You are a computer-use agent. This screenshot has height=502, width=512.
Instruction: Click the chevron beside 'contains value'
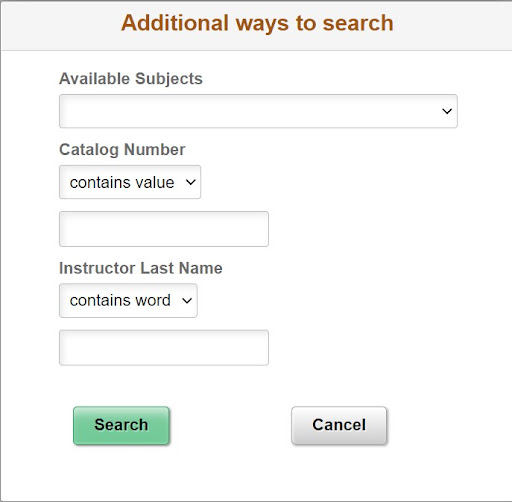191,182
